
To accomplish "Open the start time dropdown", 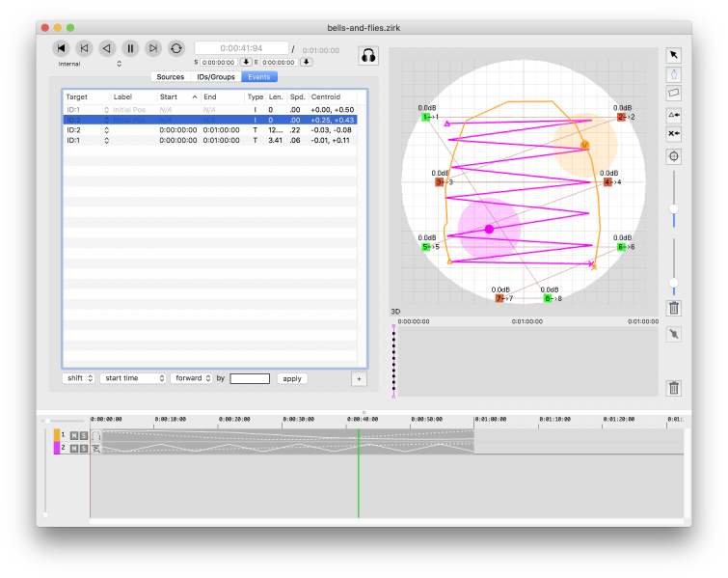I will 134,378.
